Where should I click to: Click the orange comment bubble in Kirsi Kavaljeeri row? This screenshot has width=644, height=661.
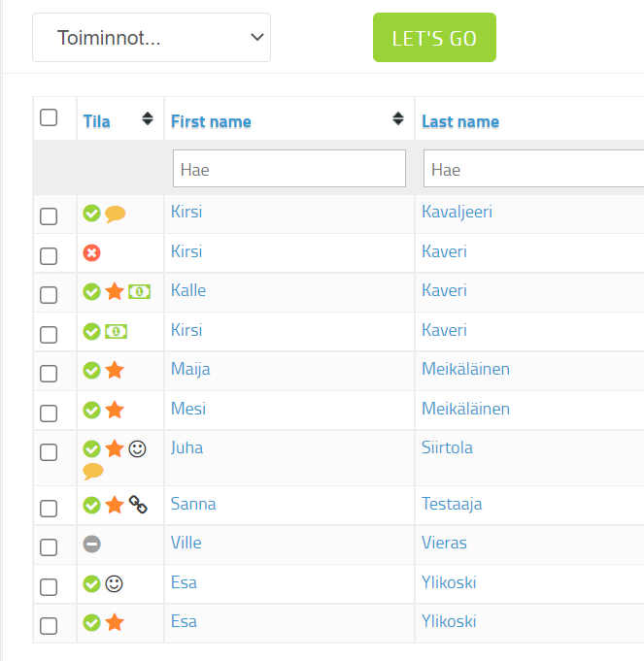116,214
